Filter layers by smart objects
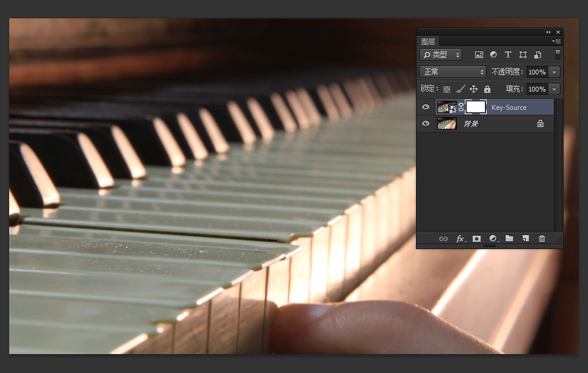 [x=537, y=55]
